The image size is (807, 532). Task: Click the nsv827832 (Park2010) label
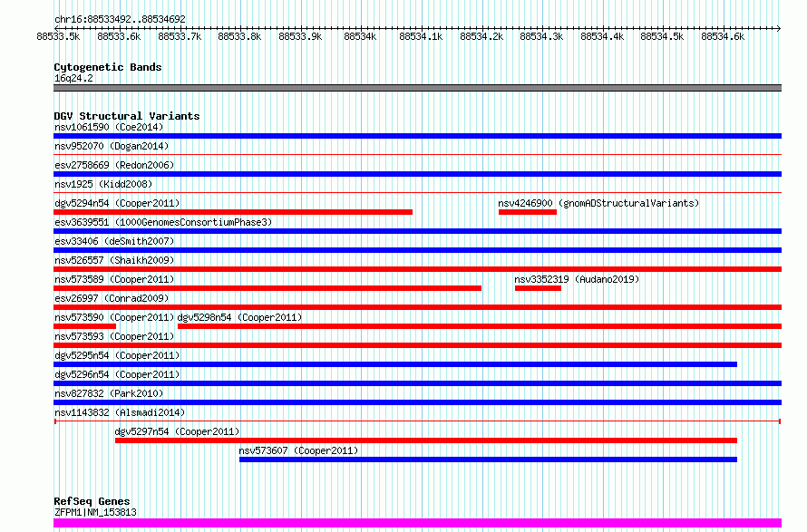[109, 393]
